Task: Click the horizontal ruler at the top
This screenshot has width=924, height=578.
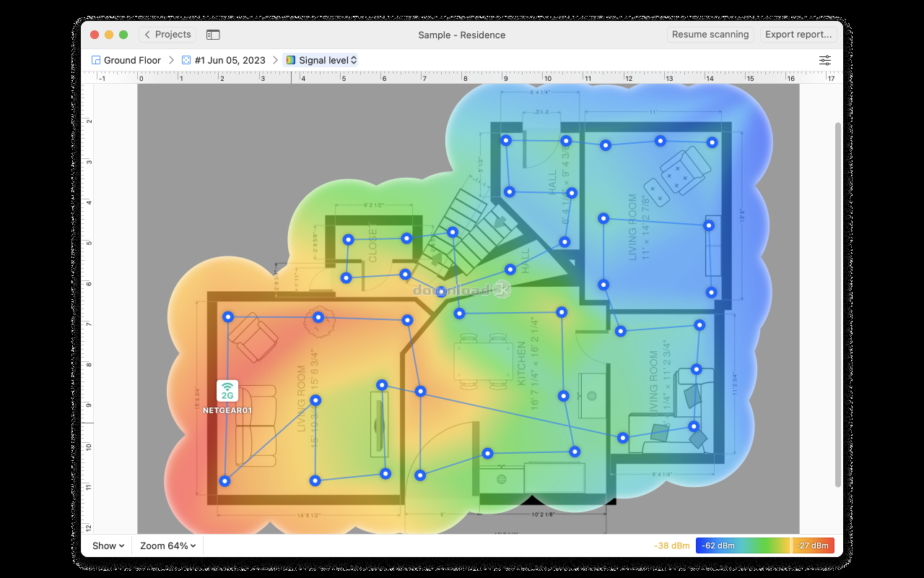Action: pos(462,77)
